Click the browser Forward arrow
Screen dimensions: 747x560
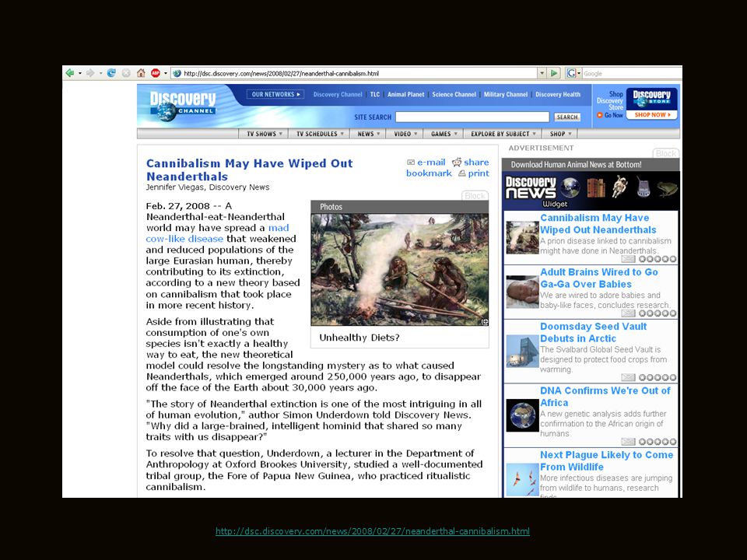90,73
